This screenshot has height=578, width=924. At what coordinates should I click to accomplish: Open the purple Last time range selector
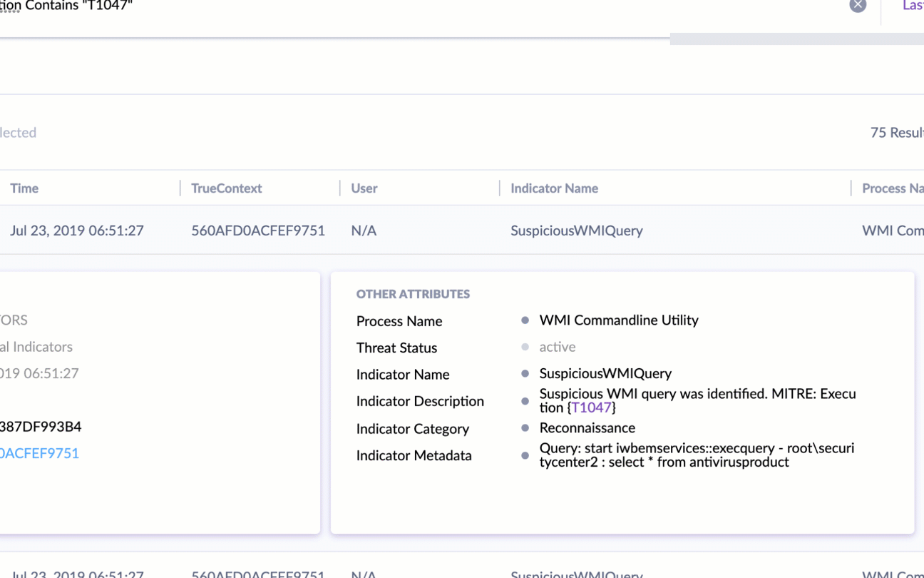pyautogui.click(x=912, y=6)
